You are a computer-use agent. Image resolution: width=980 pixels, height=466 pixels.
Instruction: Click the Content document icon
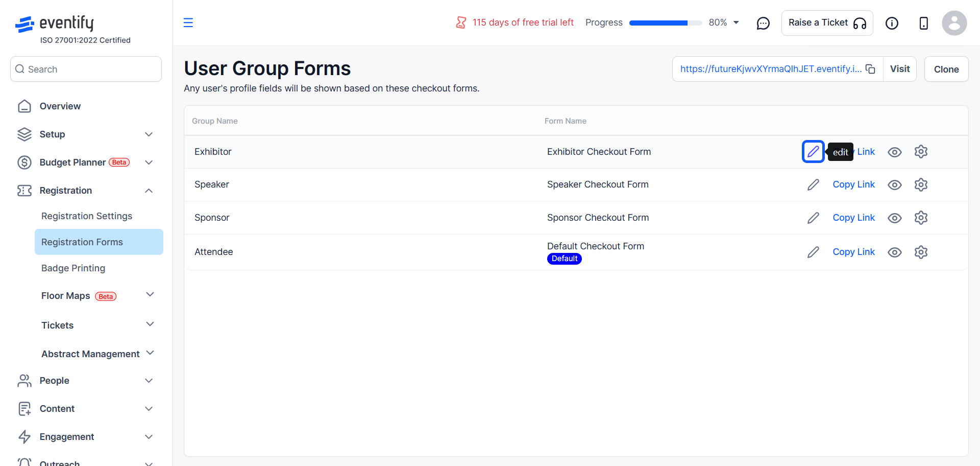[x=24, y=408]
